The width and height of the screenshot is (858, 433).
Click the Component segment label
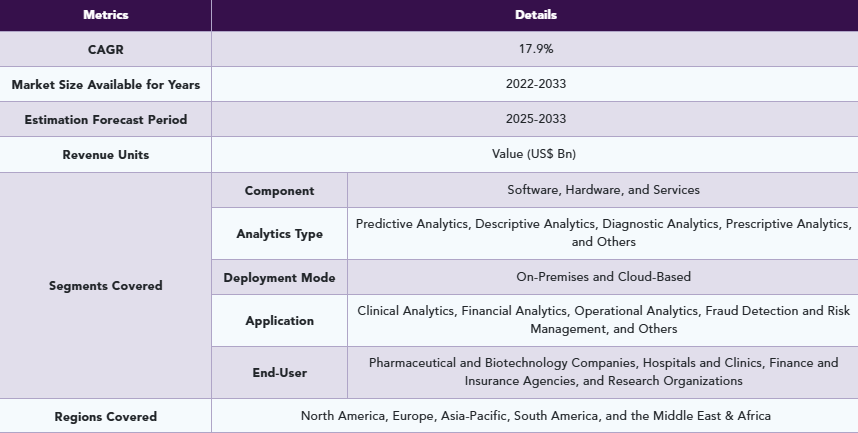click(279, 191)
